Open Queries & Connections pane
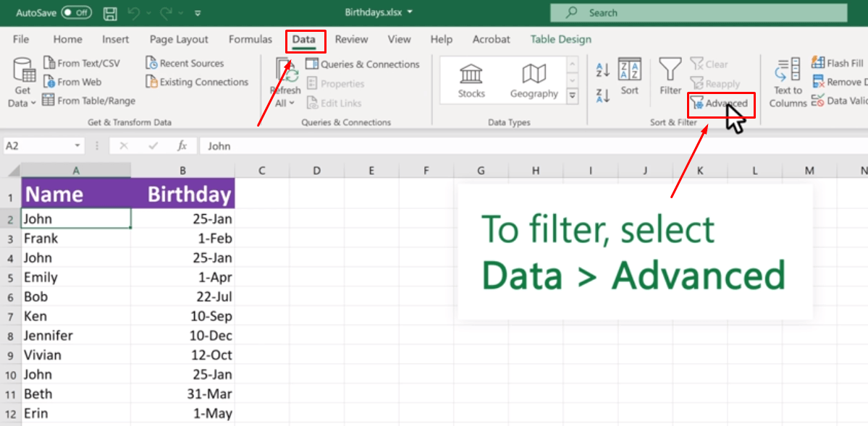The height and width of the screenshot is (426, 868). [x=363, y=64]
